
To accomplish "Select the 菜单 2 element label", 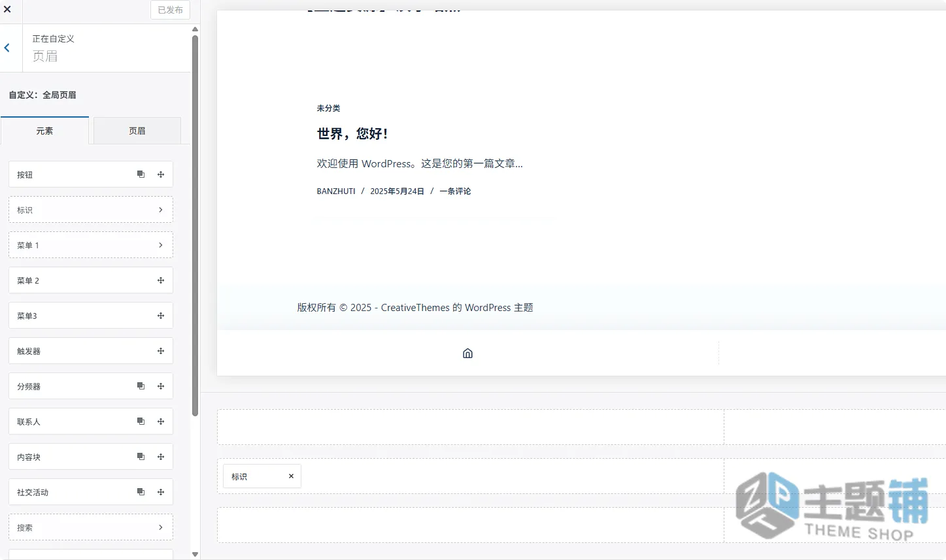I will point(28,280).
